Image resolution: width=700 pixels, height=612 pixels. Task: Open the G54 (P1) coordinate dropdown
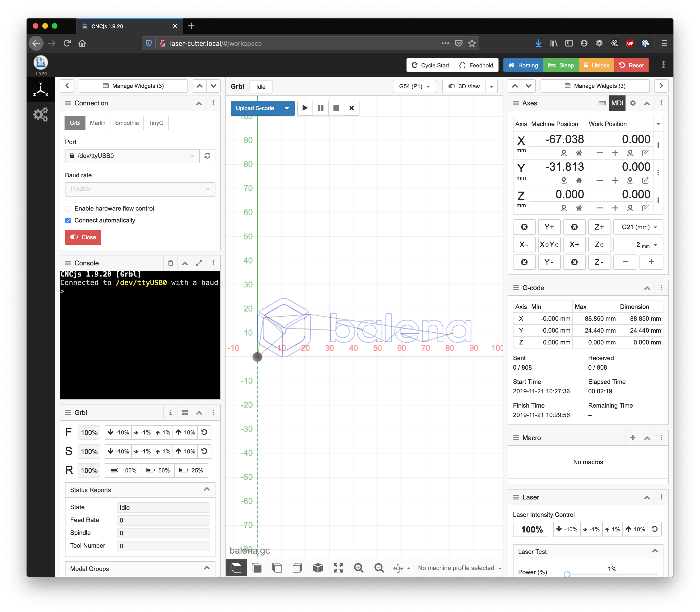[x=414, y=86]
